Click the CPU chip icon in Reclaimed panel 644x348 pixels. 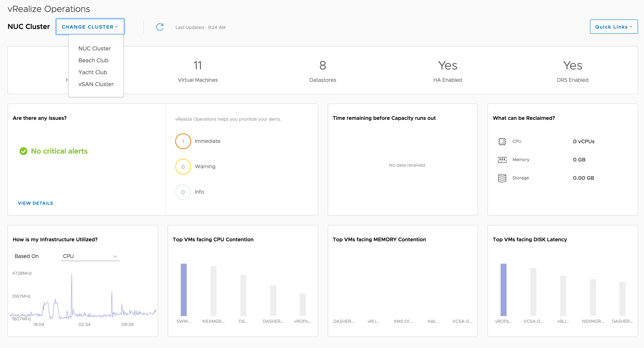[502, 141]
